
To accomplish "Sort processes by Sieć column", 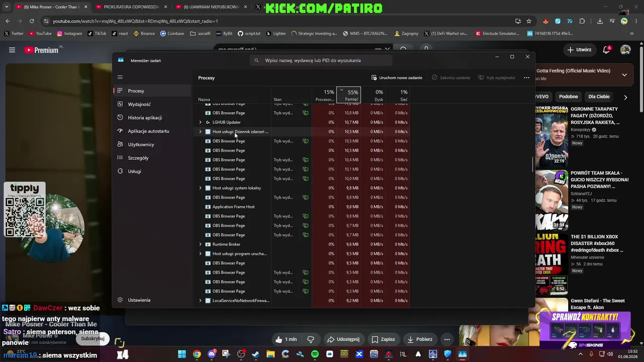I will click(x=398, y=95).
